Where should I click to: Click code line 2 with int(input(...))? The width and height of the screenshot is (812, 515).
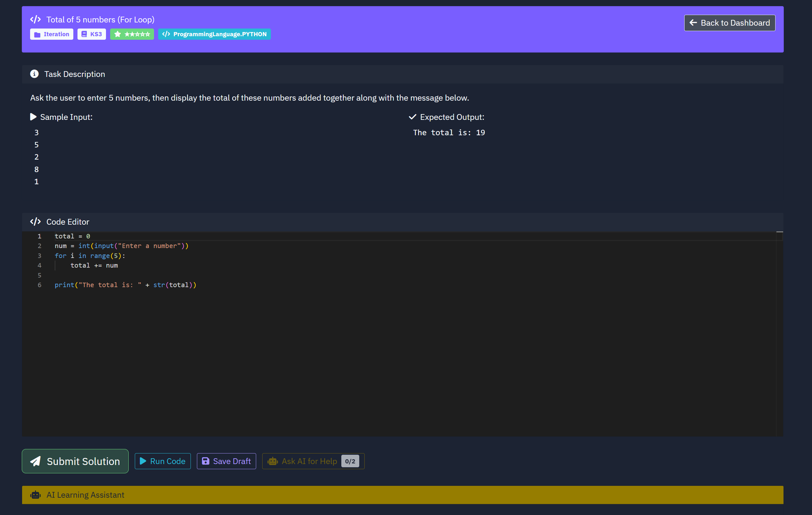point(122,246)
